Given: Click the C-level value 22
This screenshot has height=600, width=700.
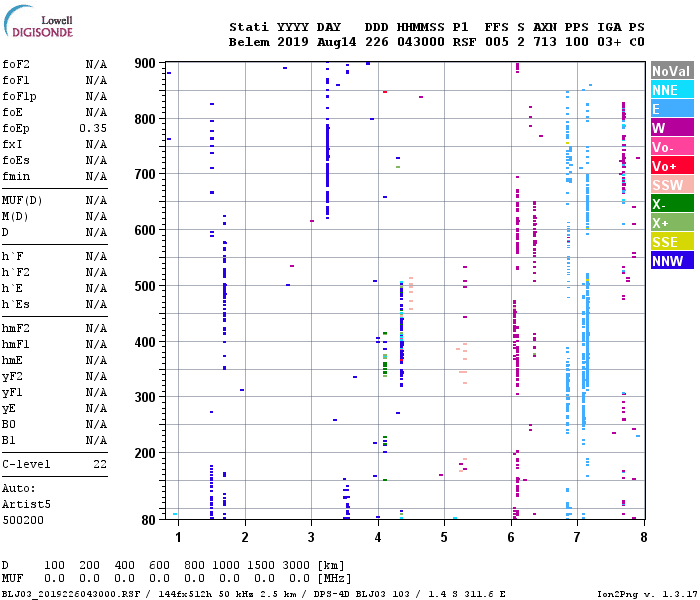Looking at the screenshot, I should coord(100,464).
